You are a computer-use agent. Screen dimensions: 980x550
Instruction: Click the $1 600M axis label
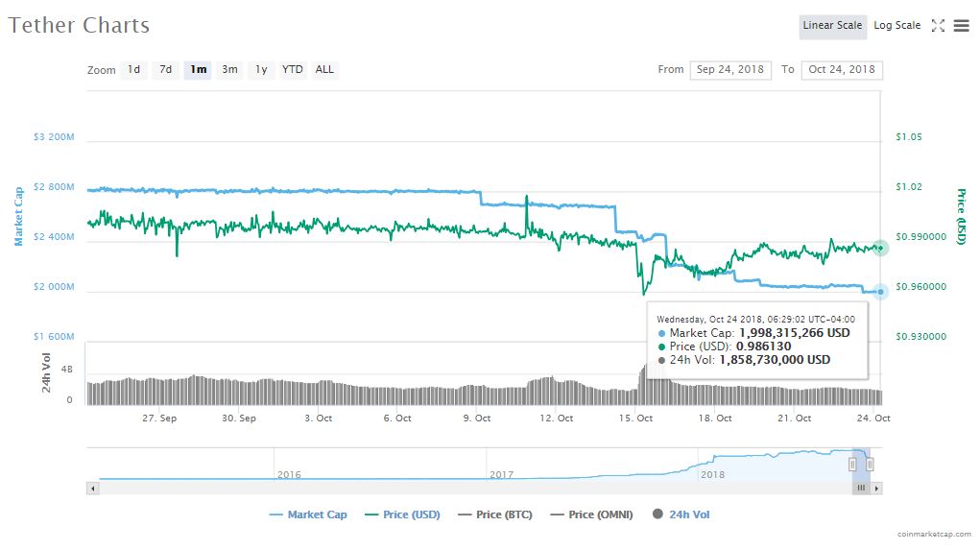[54, 336]
